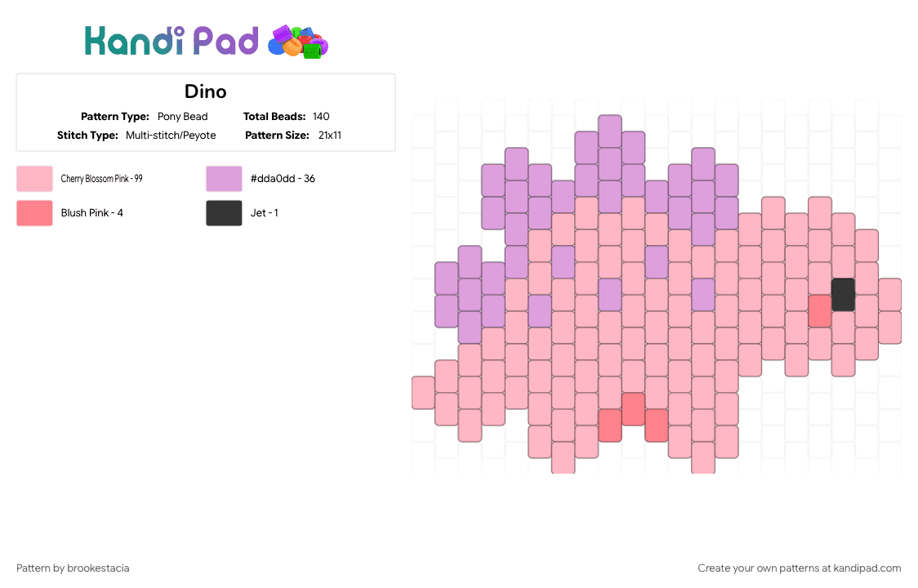The height and width of the screenshot is (588, 918).
Task: Click the 'Pattern Size:' label
Action: coord(277,136)
